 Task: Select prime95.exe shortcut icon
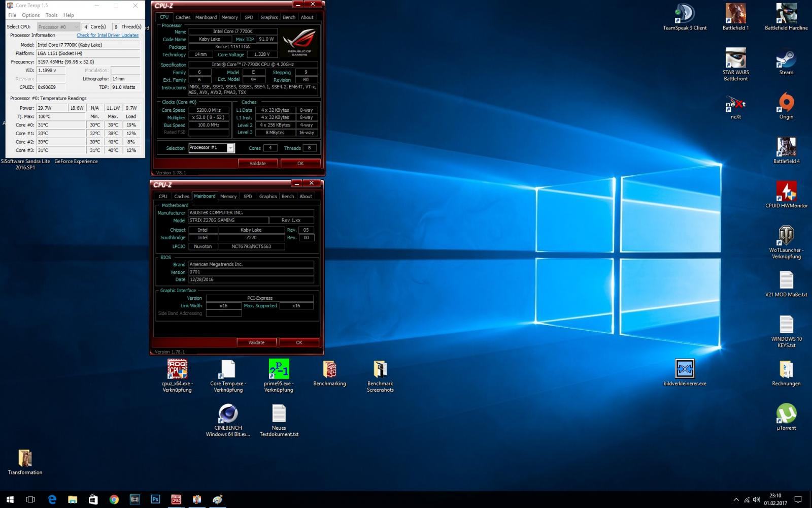coord(279,375)
